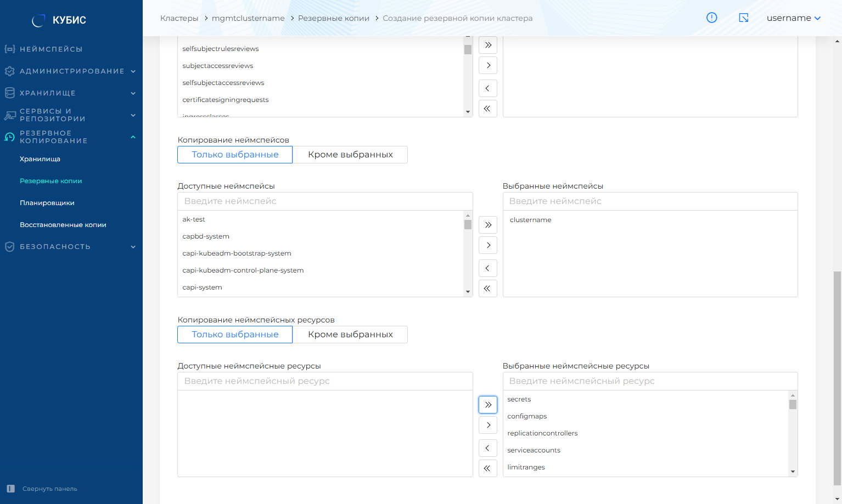Open Восстановленные копии in sidebar
Viewport: 842px width, 504px height.
(x=63, y=225)
